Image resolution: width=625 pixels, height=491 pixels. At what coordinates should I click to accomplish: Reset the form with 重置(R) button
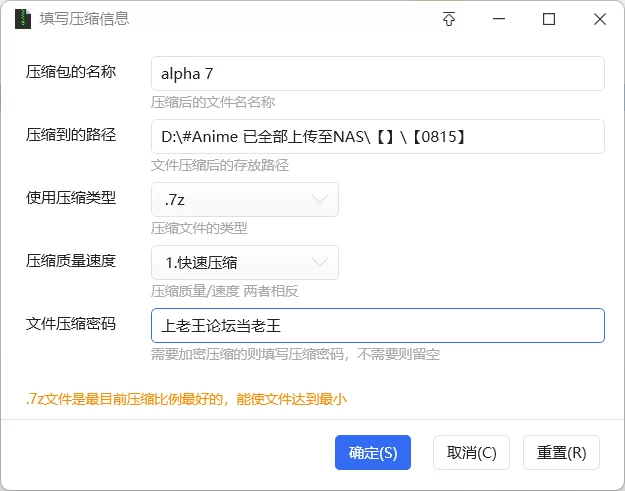(x=561, y=452)
